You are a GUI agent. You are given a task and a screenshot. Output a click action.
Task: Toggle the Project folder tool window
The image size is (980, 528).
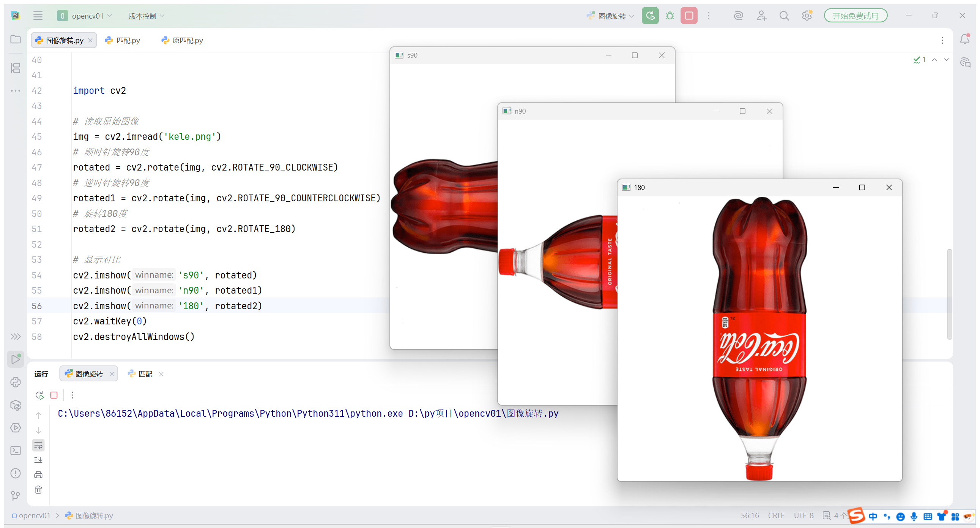click(x=16, y=39)
